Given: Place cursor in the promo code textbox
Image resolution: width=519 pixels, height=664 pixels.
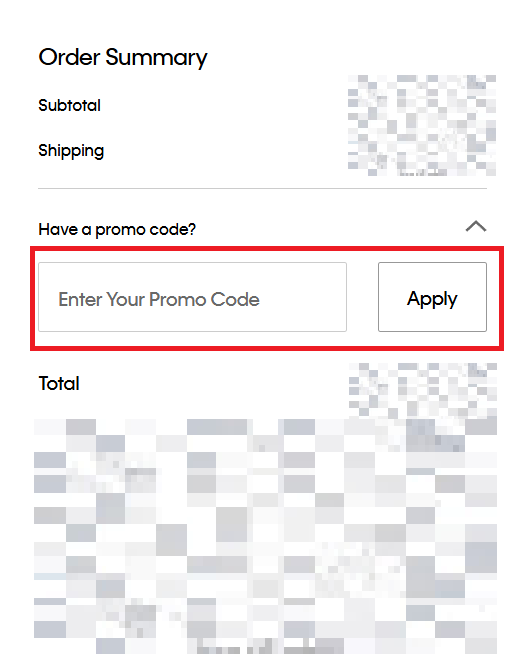Looking at the screenshot, I should point(192,297).
